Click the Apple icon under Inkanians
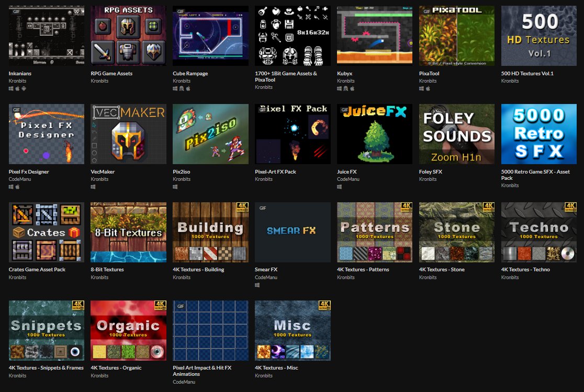This screenshot has height=392, width=584. [17, 88]
